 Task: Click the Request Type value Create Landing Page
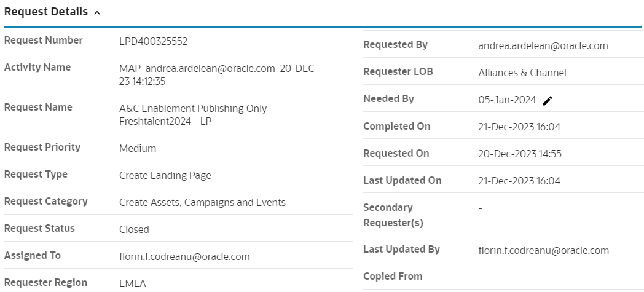[165, 175]
